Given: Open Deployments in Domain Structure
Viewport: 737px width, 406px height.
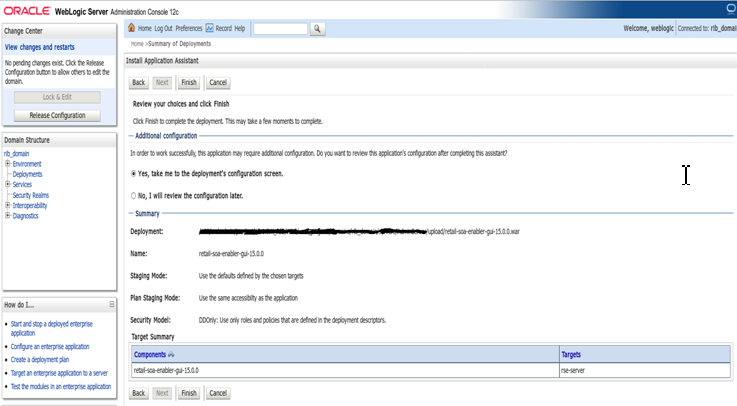Looking at the screenshot, I should [27, 174].
